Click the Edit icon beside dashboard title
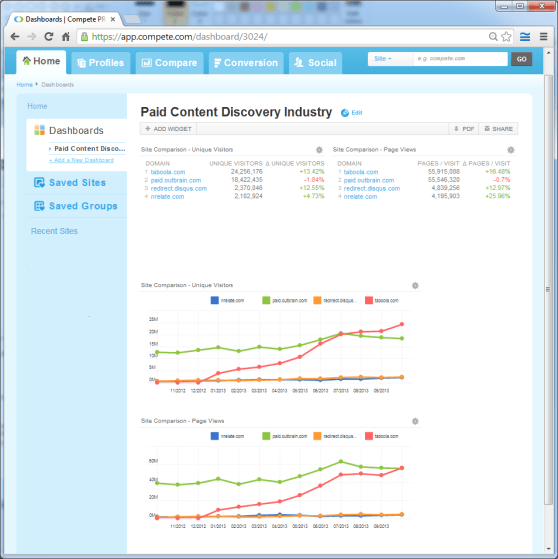Viewport: 558px width, 559px height. coord(345,113)
